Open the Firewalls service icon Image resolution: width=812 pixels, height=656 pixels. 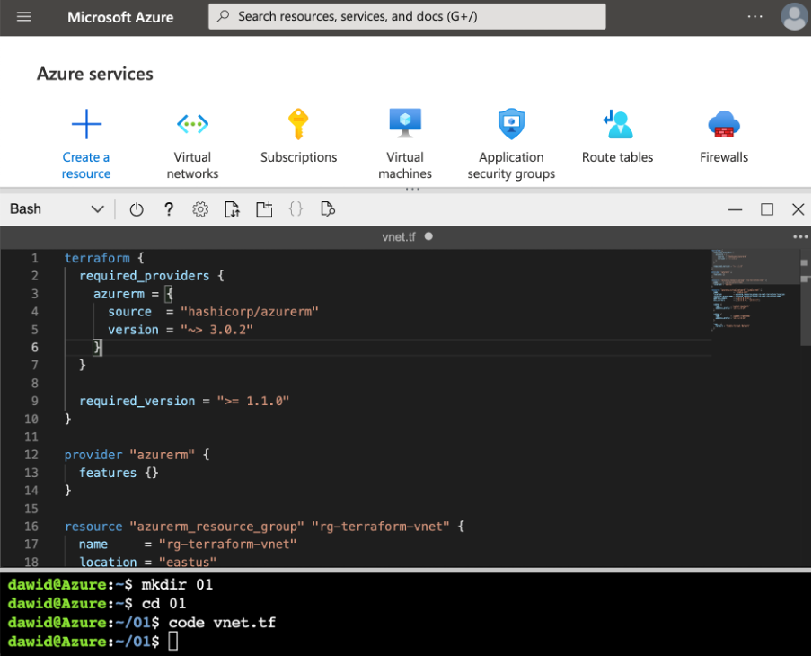coord(724,124)
